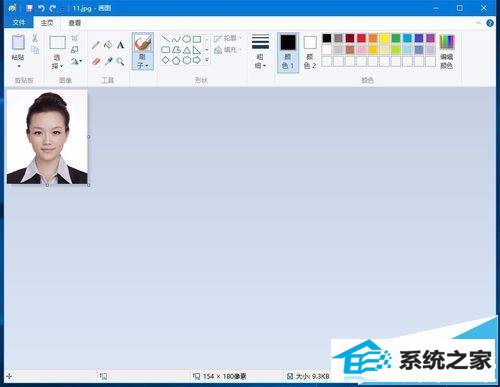
Task: Open Edit colors (编辑颜色) dialog
Action: [x=447, y=52]
